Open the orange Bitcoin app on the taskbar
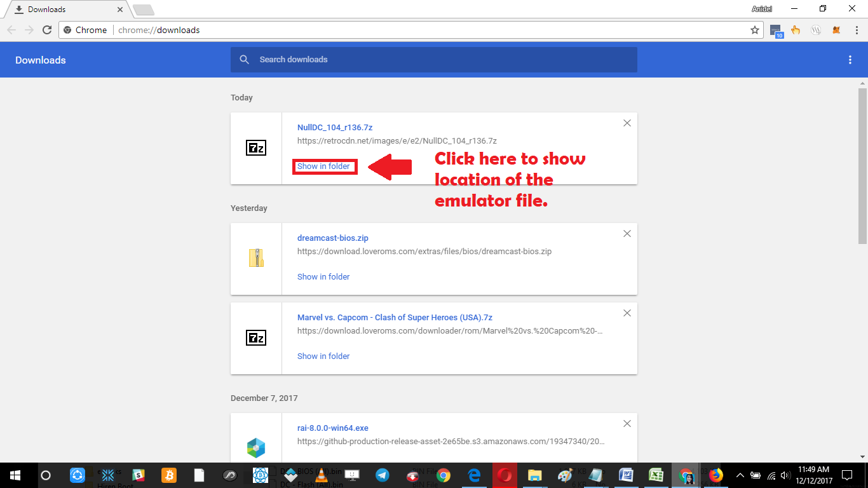 (169, 475)
